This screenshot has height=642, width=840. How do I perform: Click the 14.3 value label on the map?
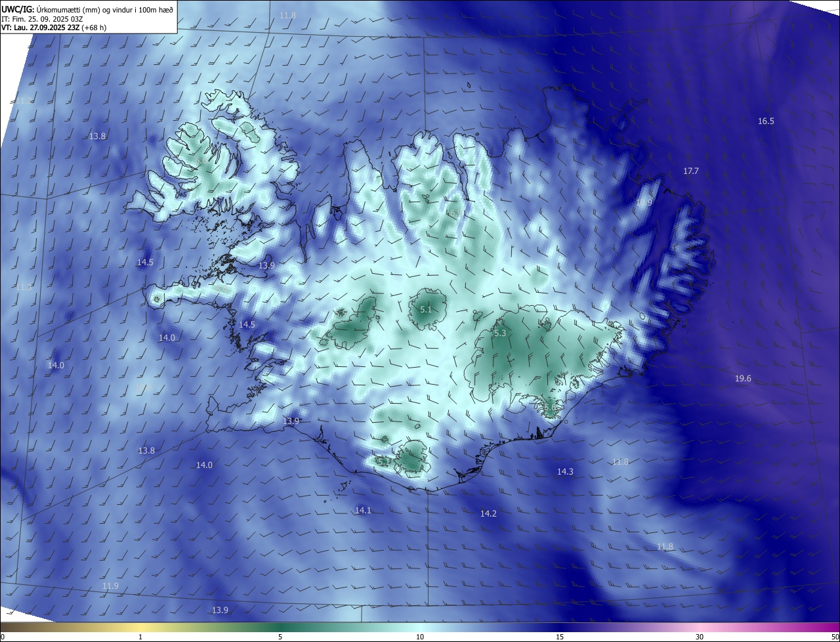tap(565, 471)
